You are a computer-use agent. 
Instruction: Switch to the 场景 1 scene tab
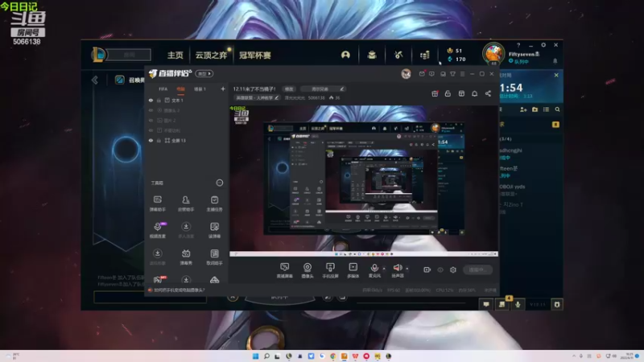tap(200, 89)
